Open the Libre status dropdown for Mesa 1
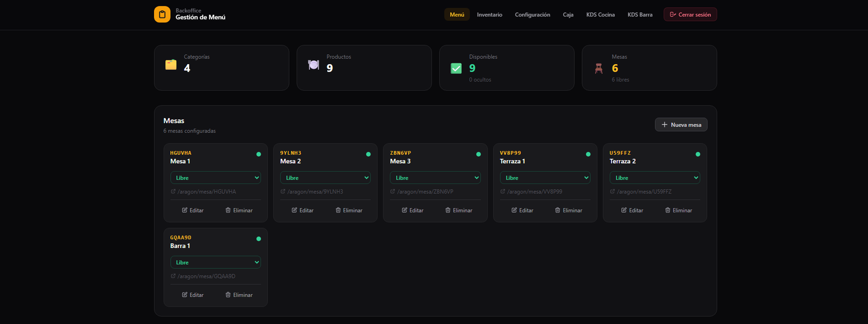The width and height of the screenshot is (868, 324). coord(215,178)
